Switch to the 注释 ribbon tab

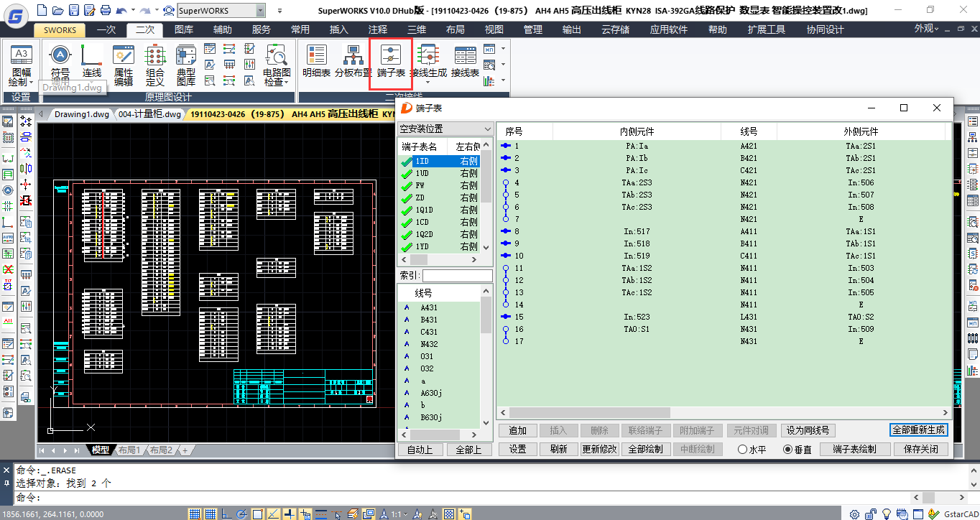coord(378,29)
